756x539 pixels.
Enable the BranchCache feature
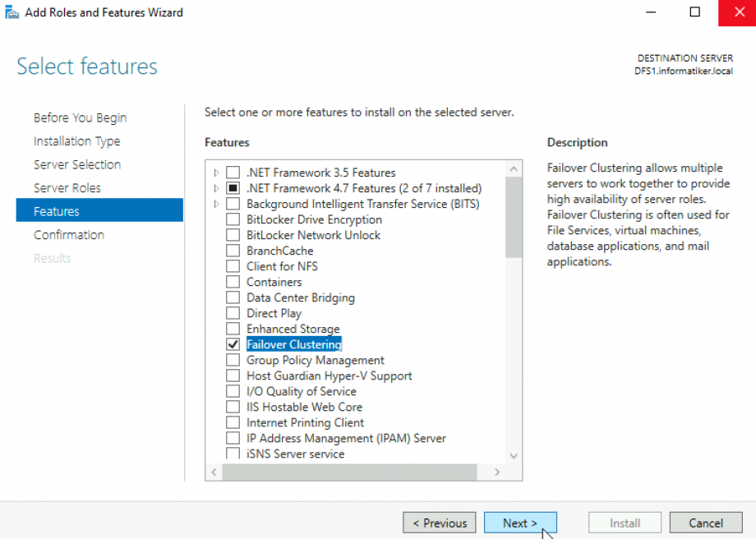click(233, 251)
